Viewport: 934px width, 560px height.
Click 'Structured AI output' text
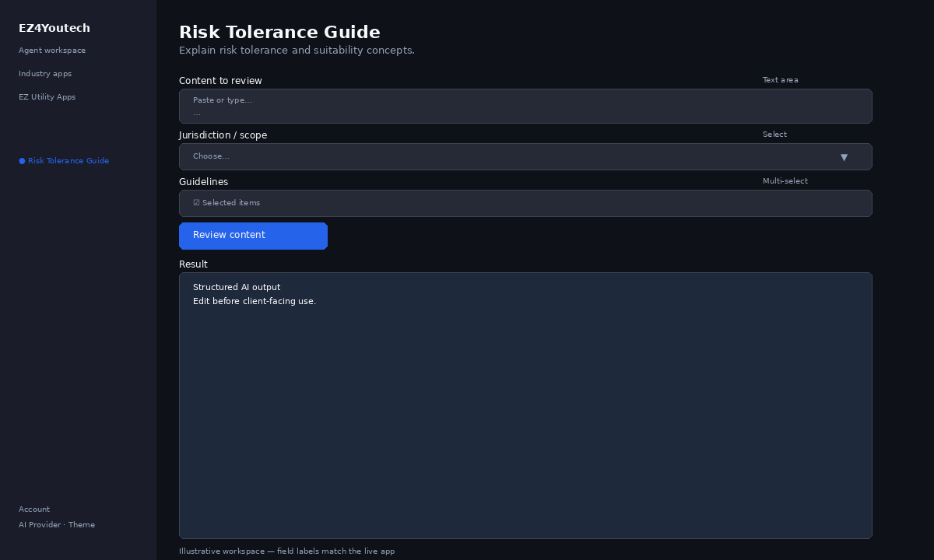tap(237, 288)
